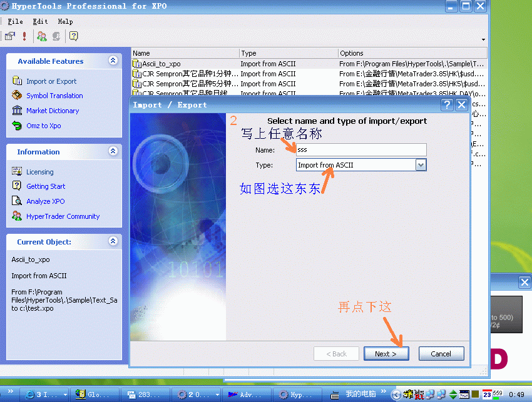Open Omz to Xpo link

pos(44,126)
